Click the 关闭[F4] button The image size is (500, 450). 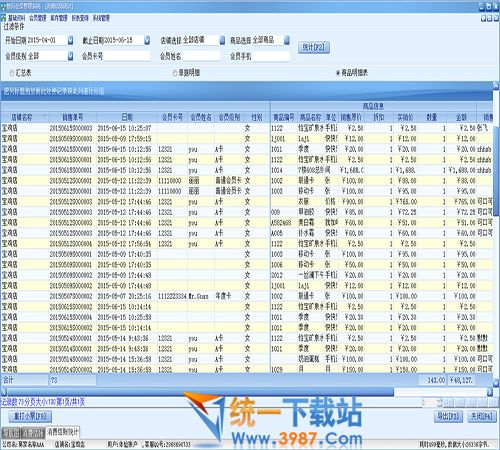coord(482,416)
